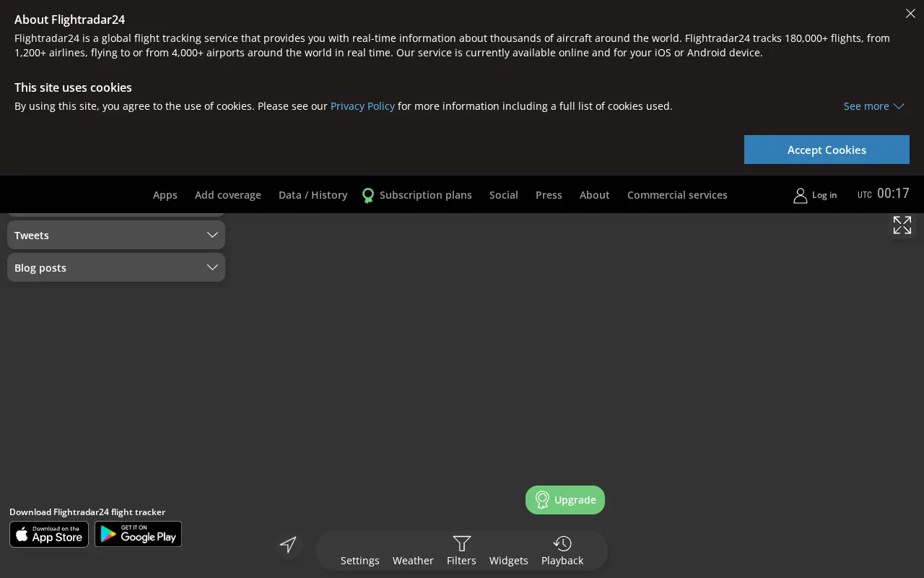The height and width of the screenshot is (578, 924).
Task: Open the Add coverage menu
Action: point(228,195)
